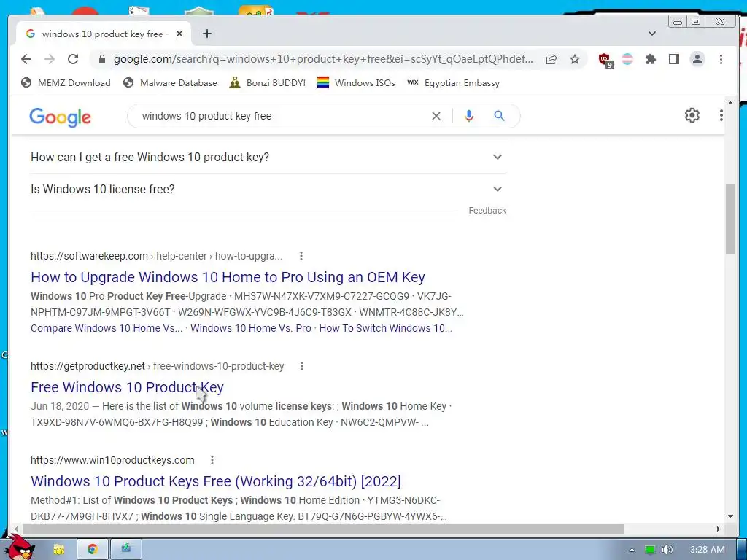The image size is (747, 560).
Task: Expand 'Is Windows 10 license free?'
Action: (x=268, y=189)
